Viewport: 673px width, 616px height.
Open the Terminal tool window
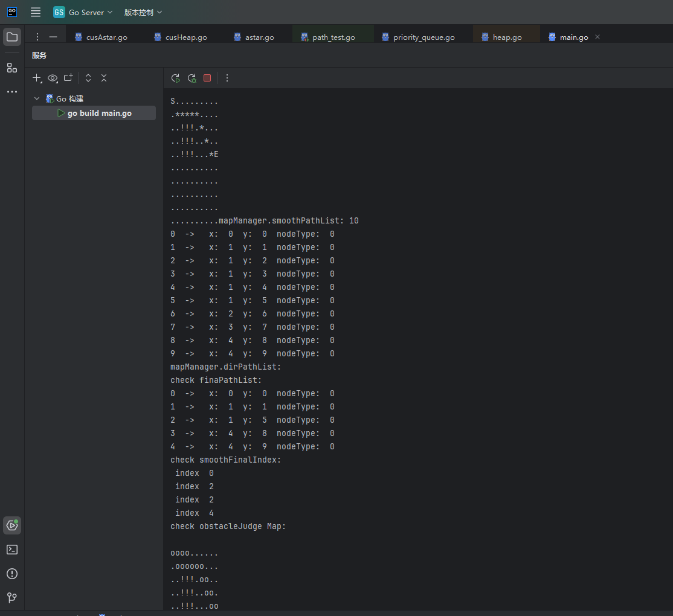[12, 550]
